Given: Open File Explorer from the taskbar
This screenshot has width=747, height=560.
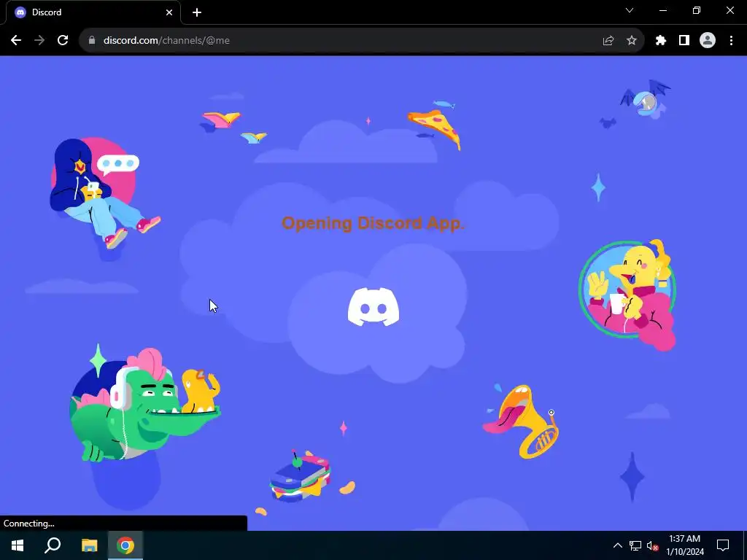Looking at the screenshot, I should click(x=89, y=545).
